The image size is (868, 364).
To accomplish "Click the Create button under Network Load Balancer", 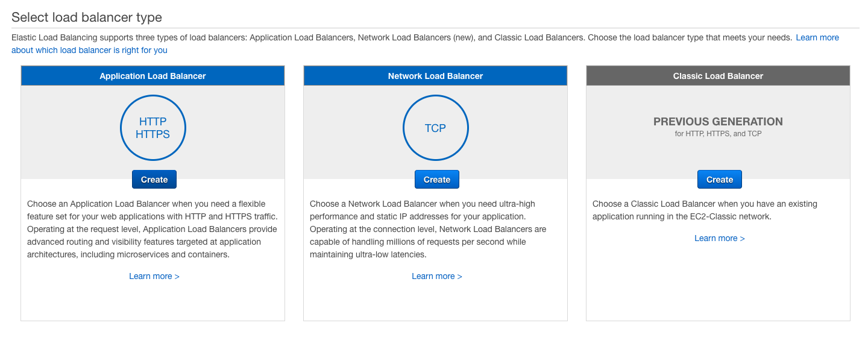I will pos(436,179).
